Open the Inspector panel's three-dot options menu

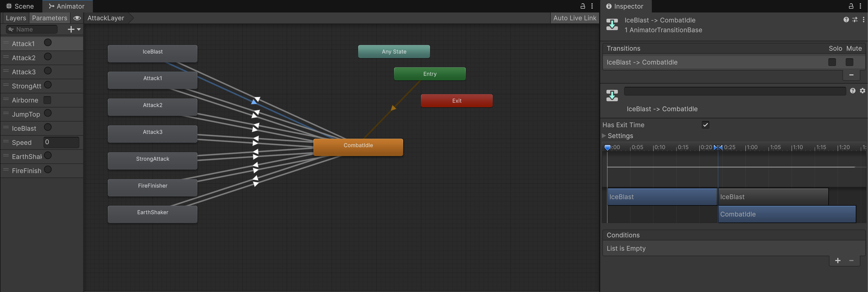tap(860, 6)
